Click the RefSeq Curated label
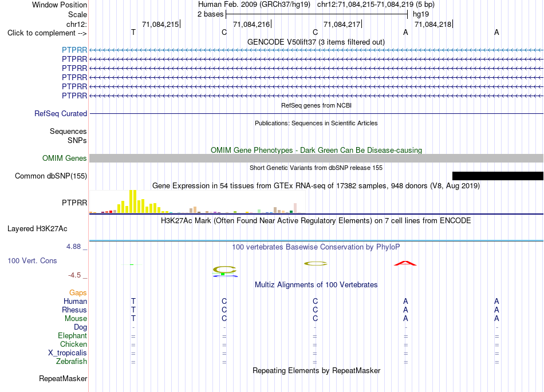The width and height of the screenshot is (544, 392). [61, 113]
